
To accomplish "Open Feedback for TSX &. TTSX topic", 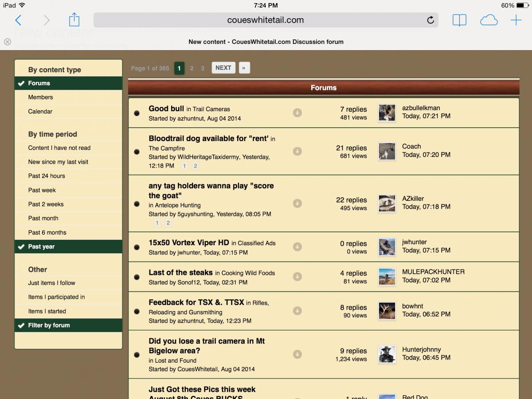I will (196, 302).
